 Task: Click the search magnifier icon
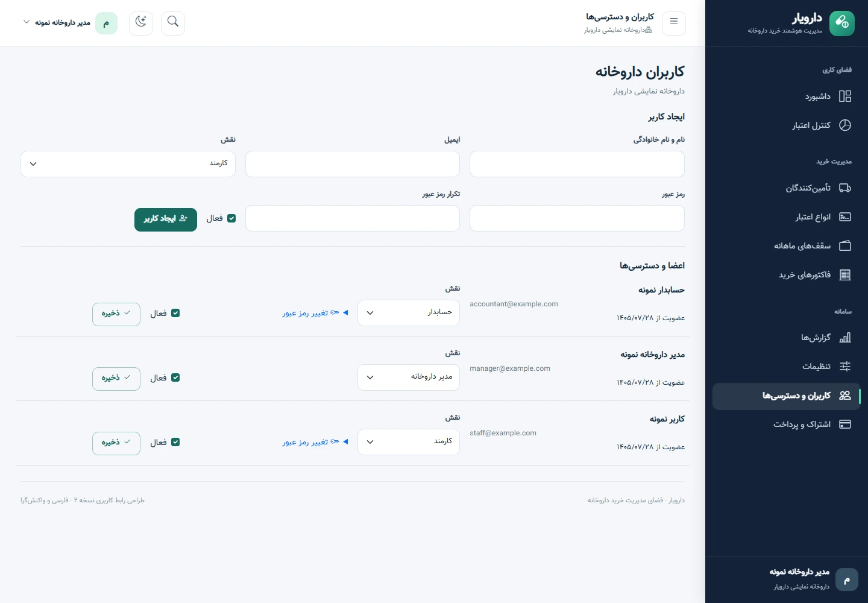coord(173,23)
